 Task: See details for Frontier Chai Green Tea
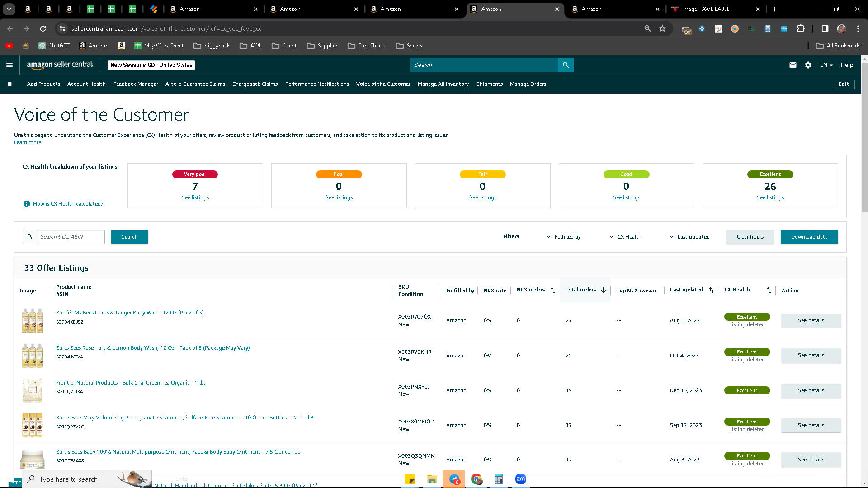point(811,390)
